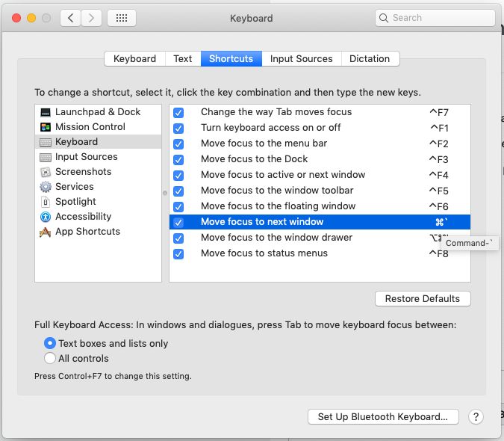Uncheck Move focus to the menu bar
Screen dimensions: 504x441
(x=178, y=144)
